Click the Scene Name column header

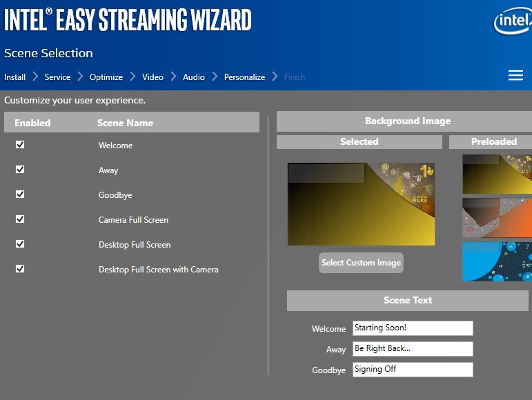coord(125,123)
